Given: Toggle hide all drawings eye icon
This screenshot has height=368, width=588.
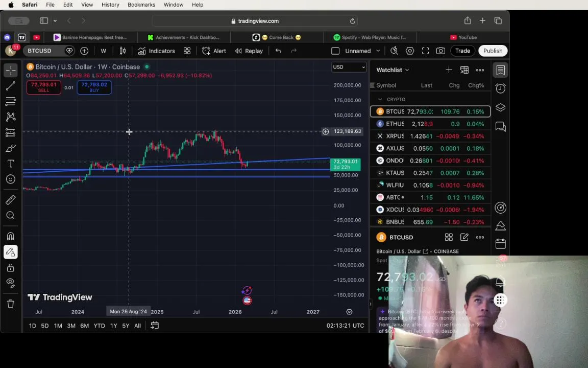Looking at the screenshot, I should (11, 283).
